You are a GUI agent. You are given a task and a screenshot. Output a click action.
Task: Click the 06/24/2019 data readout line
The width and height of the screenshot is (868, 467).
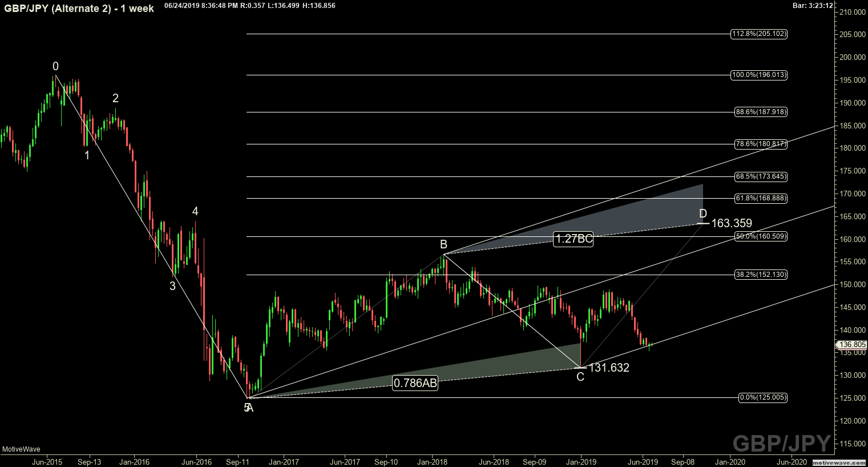pyautogui.click(x=249, y=5)
